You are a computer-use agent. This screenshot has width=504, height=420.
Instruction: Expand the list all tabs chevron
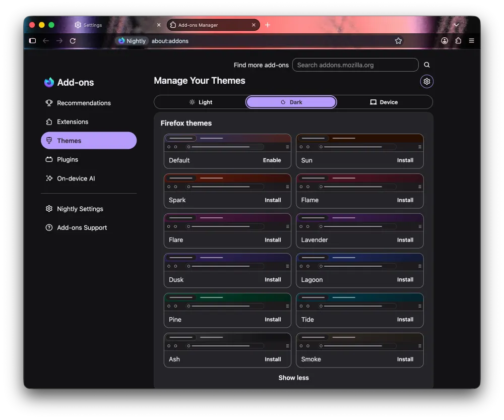(x=457, y=25)
